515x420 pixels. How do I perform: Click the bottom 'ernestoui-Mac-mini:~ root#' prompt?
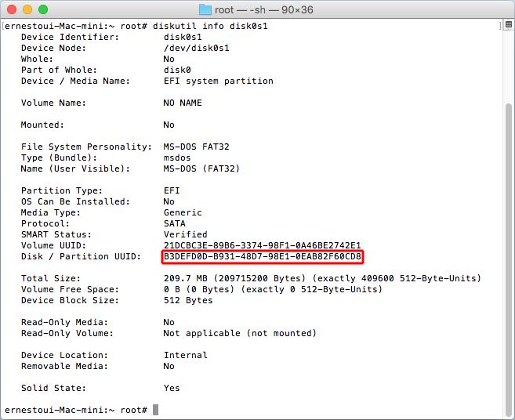[76, 410]
